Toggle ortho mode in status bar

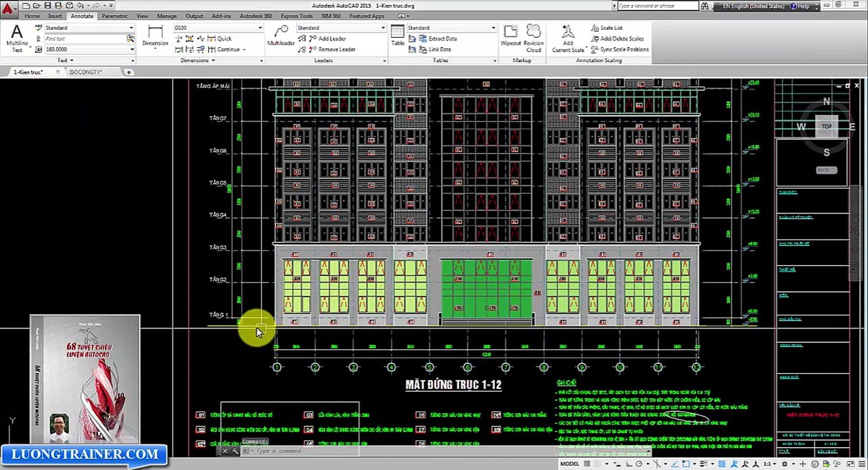click(x=629, y=463)
